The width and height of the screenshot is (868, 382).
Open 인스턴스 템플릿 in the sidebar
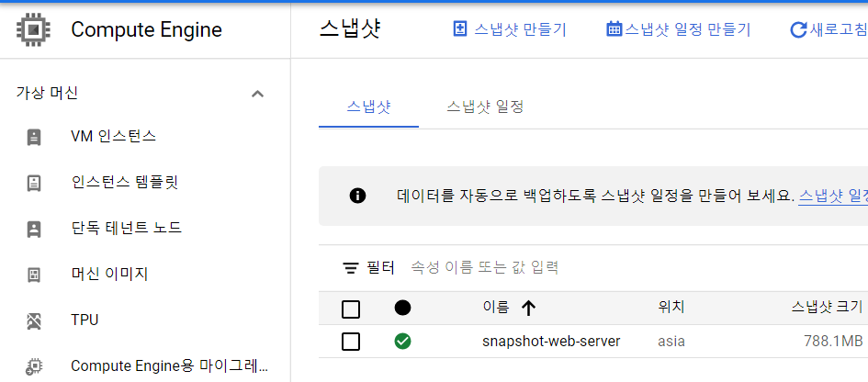coord(125,182)
